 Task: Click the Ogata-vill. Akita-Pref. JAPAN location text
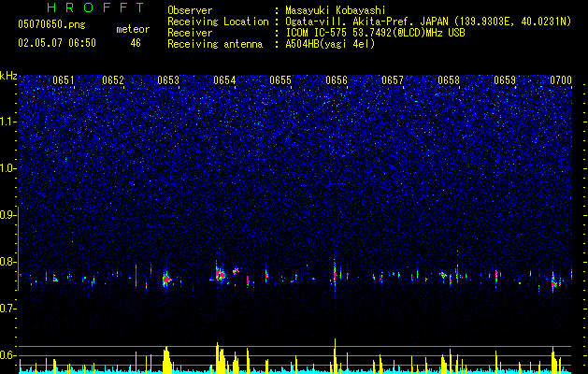[428, 22]
